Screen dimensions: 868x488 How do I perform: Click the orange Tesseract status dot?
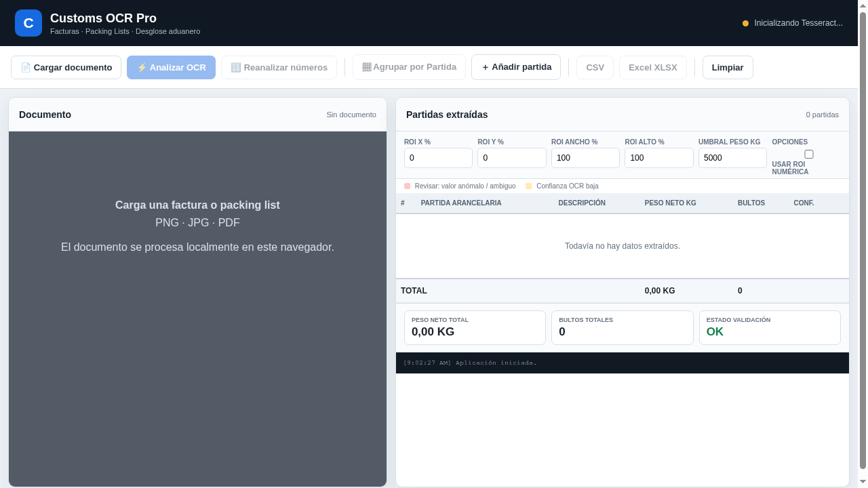tap(745, 23)
